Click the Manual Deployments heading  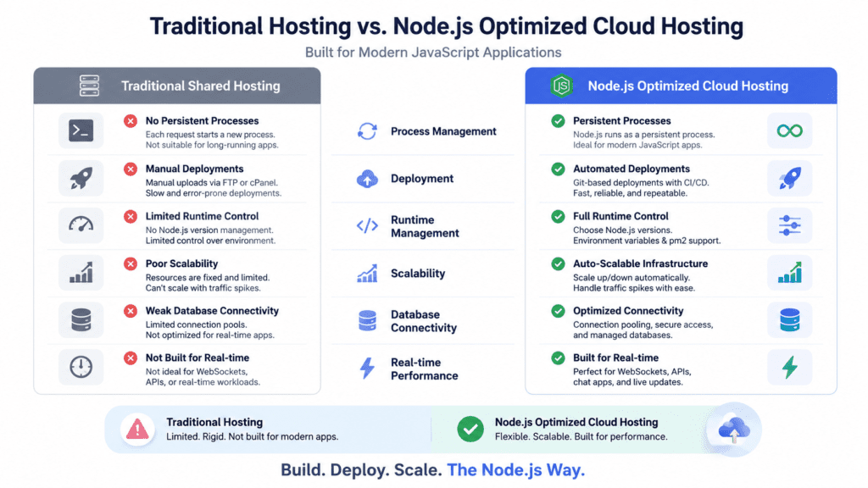(194, 169)
